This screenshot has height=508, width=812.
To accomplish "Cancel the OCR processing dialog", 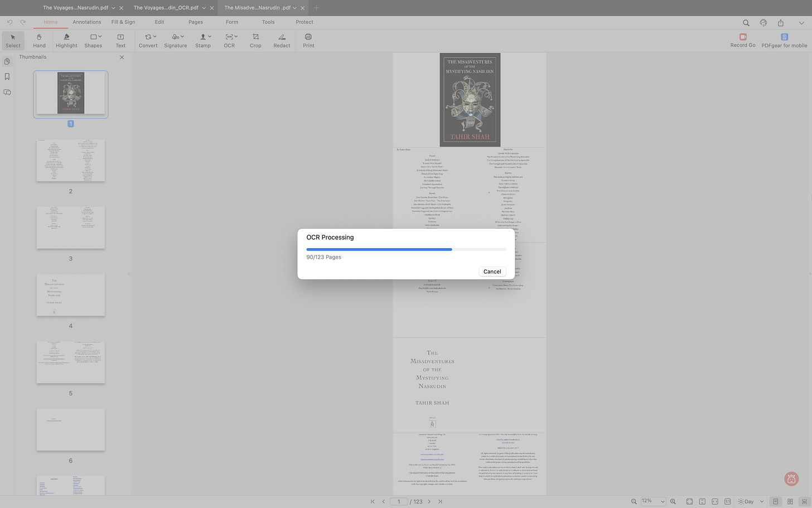I will point(492,272).
